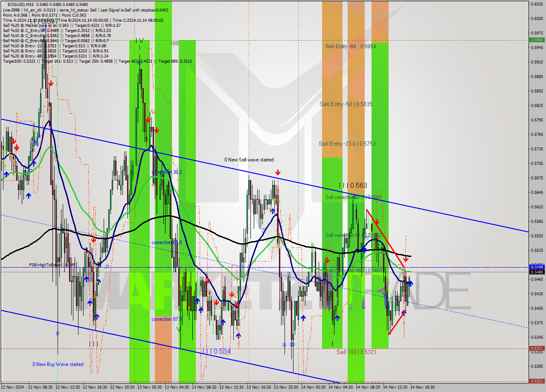Image resolution: width=546 pixels, height=392 pixels.
Task: Click the green 0.5960 price tag
Action: [537, 40]
